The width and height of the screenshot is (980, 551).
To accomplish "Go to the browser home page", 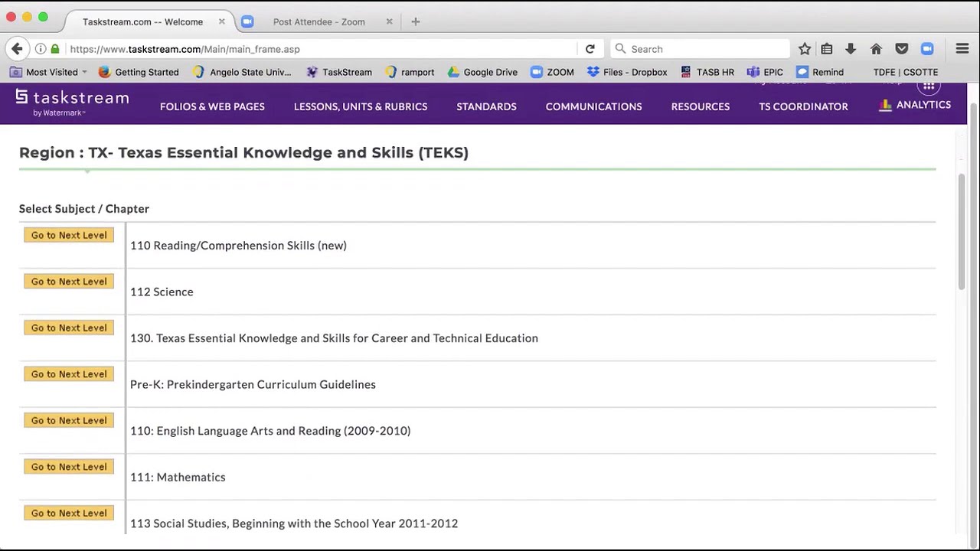I will 877,49.
